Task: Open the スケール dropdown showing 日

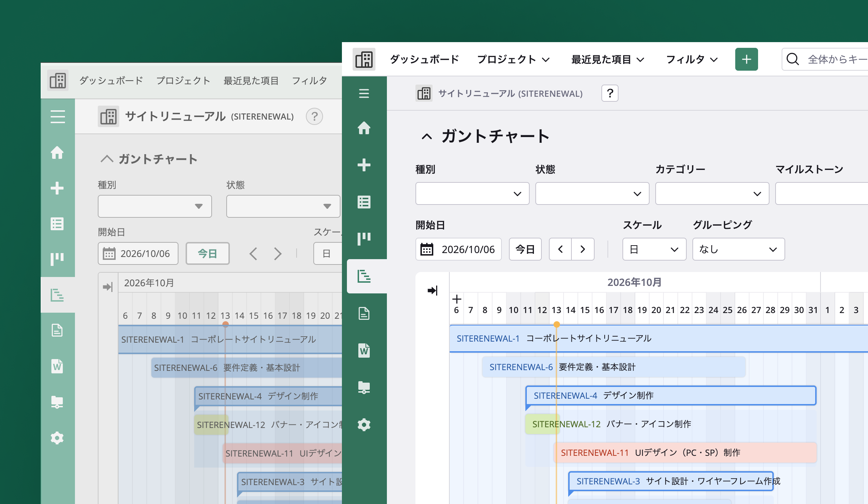Action: pos(654,249)
